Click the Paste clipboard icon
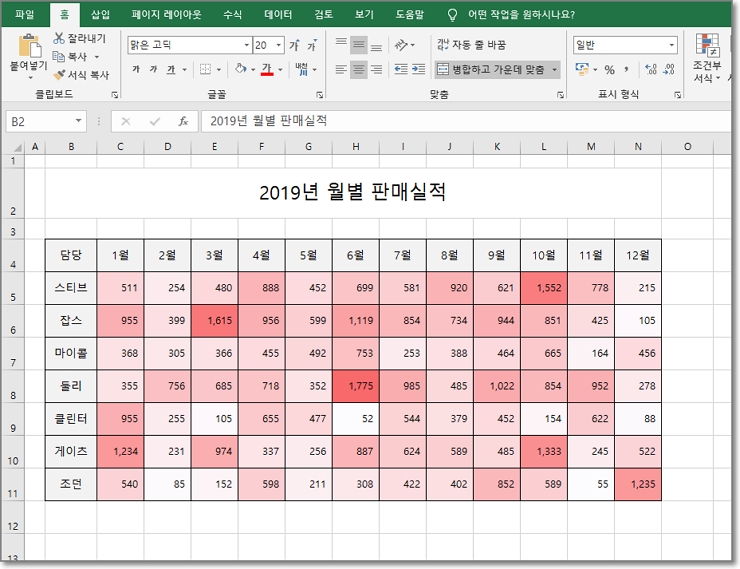The width and height of the screenshot is (740, 569). 29,46
